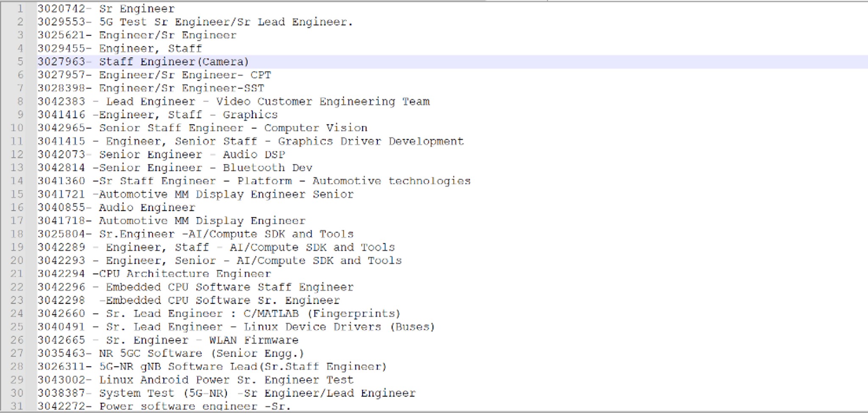Select line number 5 in the margin
The image size is (868, 413).
[x=20, y=62]
